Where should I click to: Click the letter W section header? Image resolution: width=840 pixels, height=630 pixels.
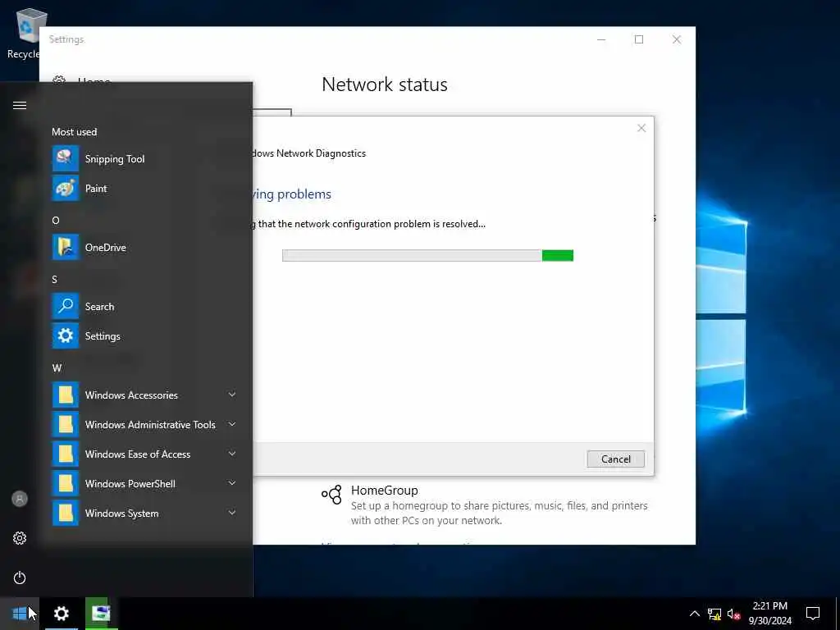click(x=57, y=368)
